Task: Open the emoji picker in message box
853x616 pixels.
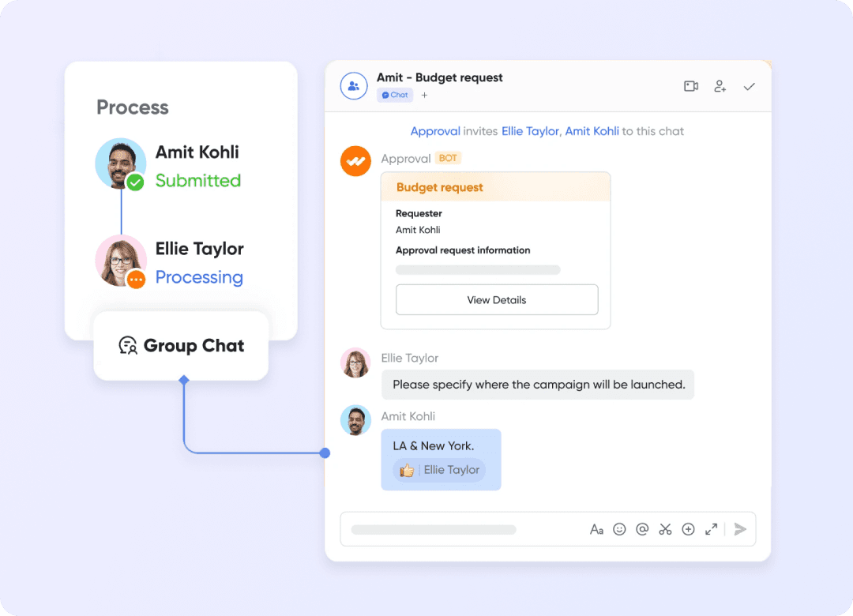Action: pos(619,529)
